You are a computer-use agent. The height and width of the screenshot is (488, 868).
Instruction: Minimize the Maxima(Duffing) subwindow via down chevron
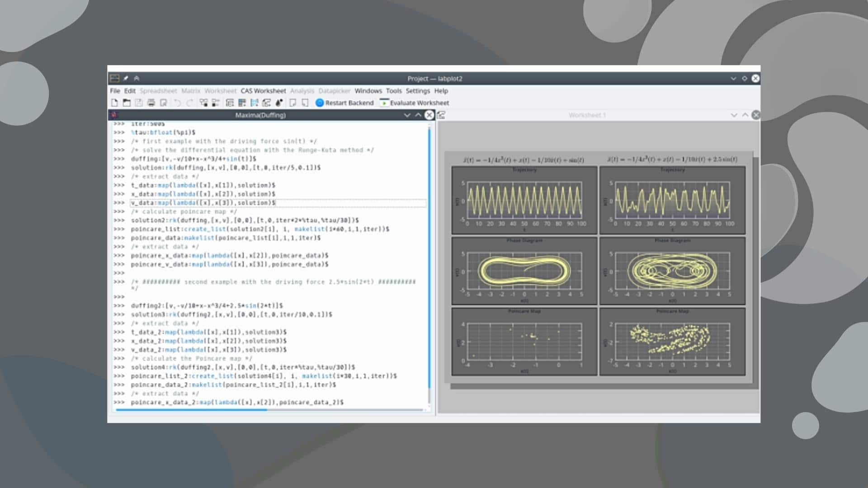(x=407, y=115)
